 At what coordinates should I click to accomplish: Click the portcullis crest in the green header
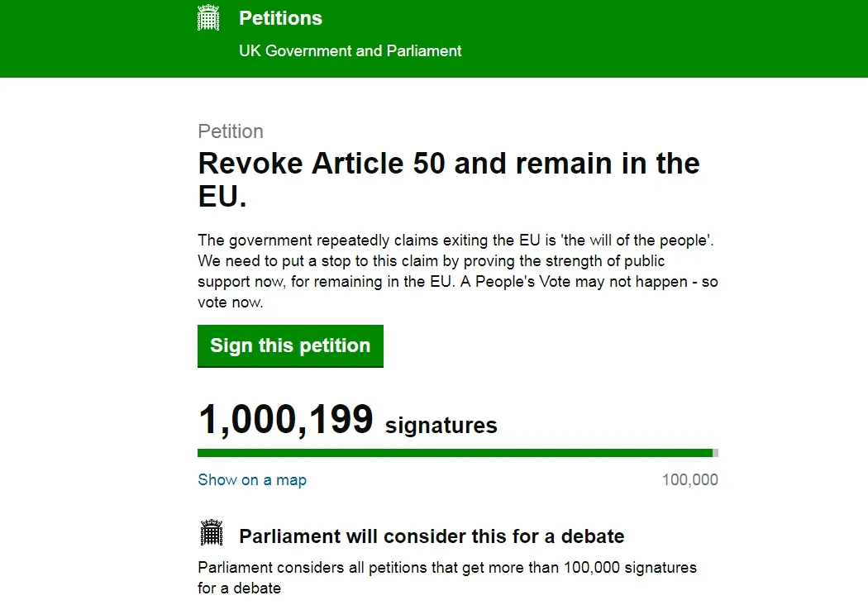pos(208,18)
